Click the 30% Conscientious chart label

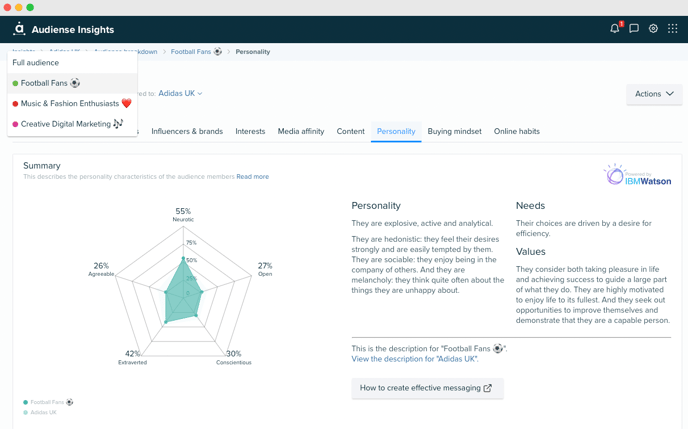(234, 357)
